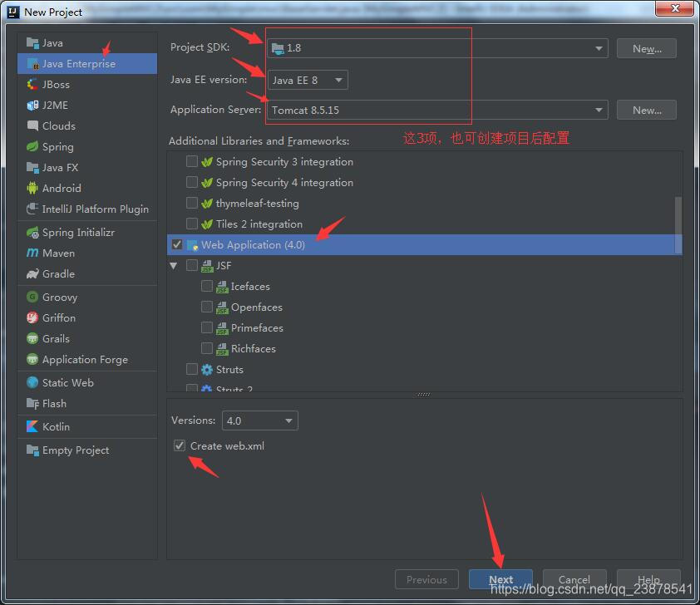Click the Gradle elephant icon
Viewport: 700px width, 605px height.
pos(32,274)
